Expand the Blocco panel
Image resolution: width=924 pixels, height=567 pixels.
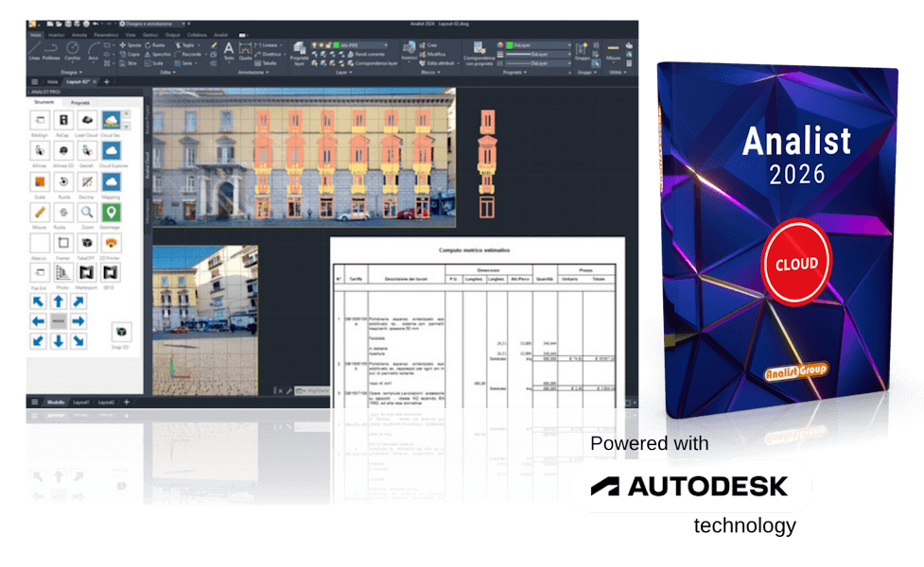pos(430,73)
